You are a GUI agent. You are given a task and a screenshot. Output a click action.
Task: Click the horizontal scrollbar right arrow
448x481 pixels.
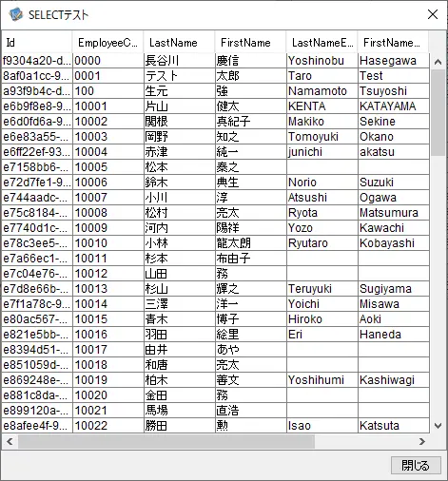[x=422, y=441]
